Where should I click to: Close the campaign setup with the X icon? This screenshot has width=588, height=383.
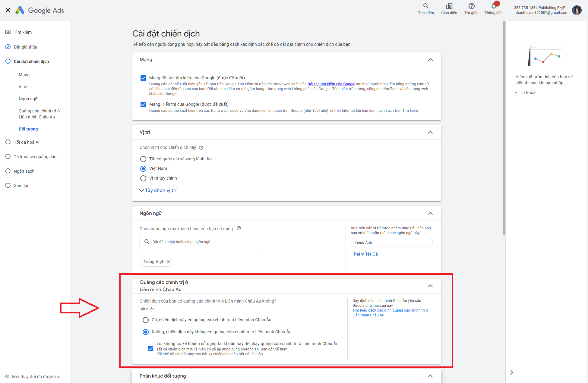8,10
